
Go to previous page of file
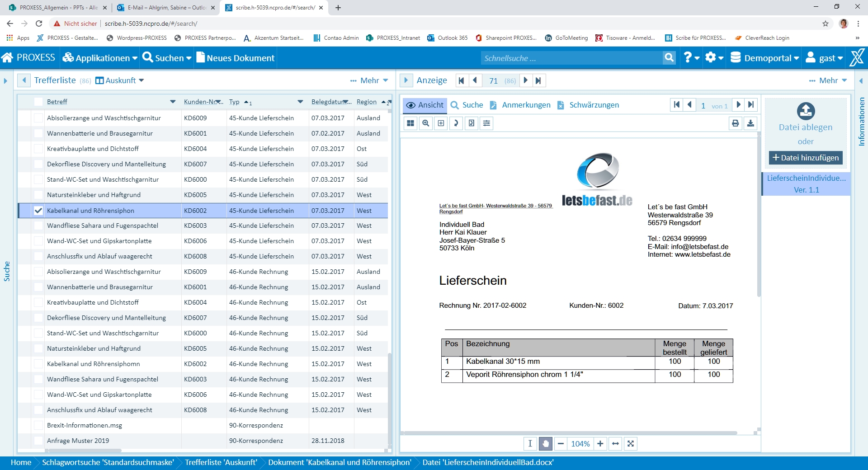click(689, 105)
